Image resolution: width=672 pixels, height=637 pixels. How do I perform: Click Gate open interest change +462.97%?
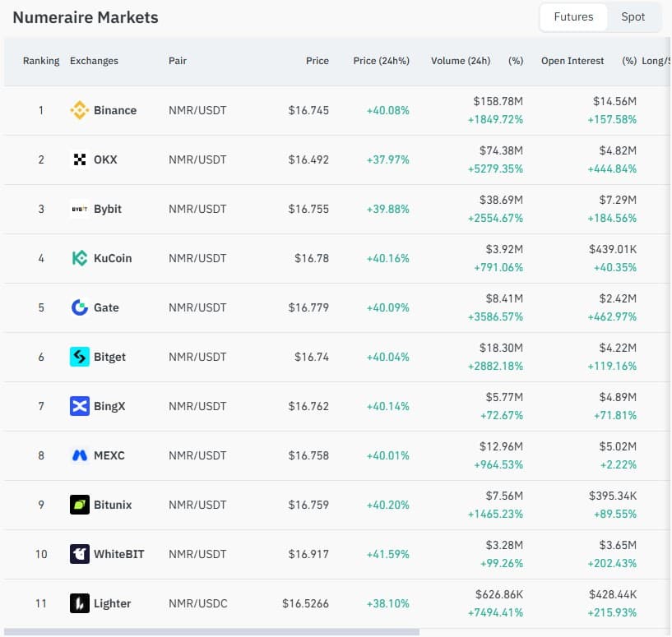tap(612, 317)
